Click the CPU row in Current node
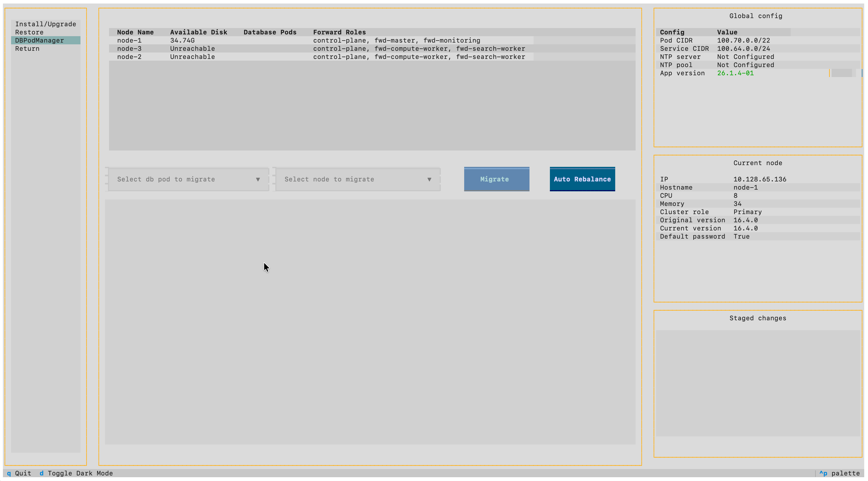Image resolution: width=868 pixels, height=481 pixels. click(758, 195)
